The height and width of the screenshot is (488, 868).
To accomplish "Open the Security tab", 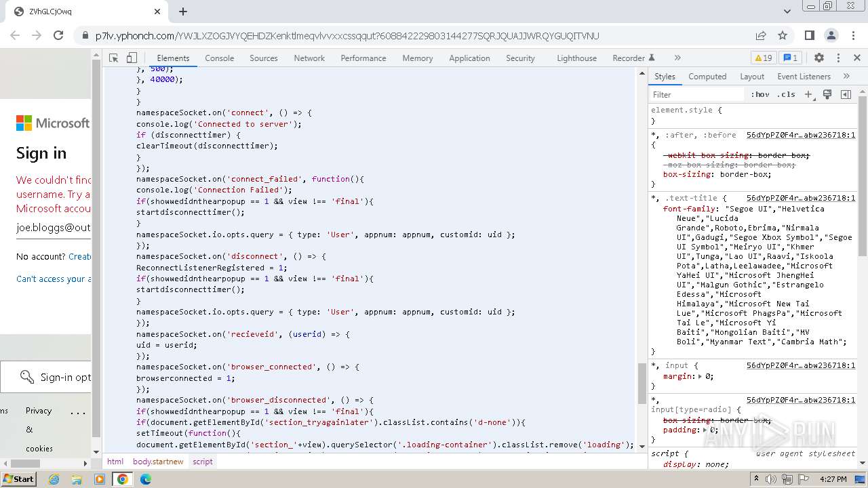I will pos(520,58).
